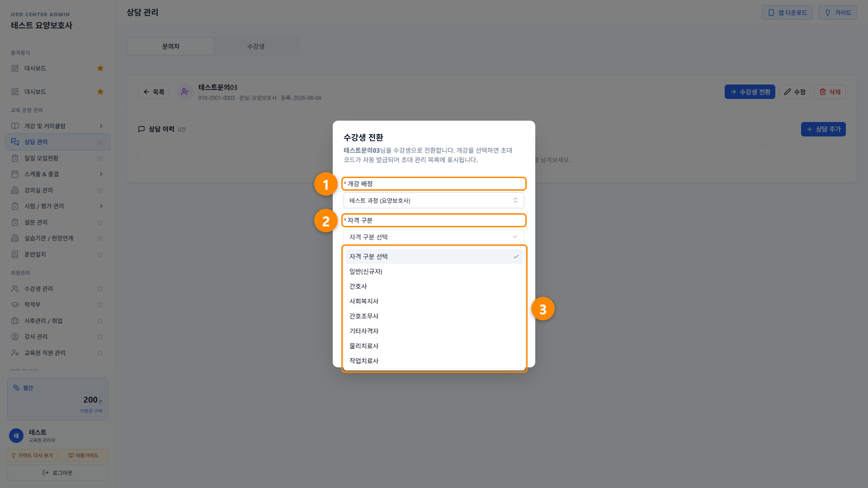
Task: Click the 월간 points coin icon
Action: [x=16, y=388]
